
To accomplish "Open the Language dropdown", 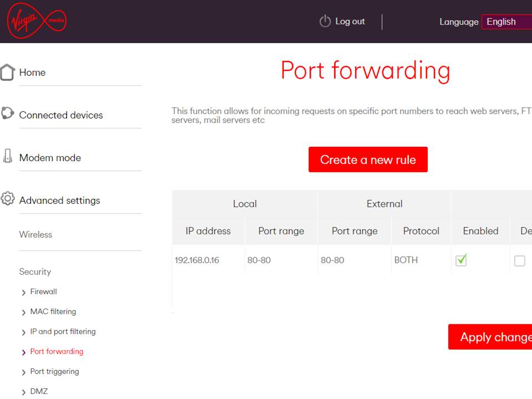I will (x=506, y=22).
